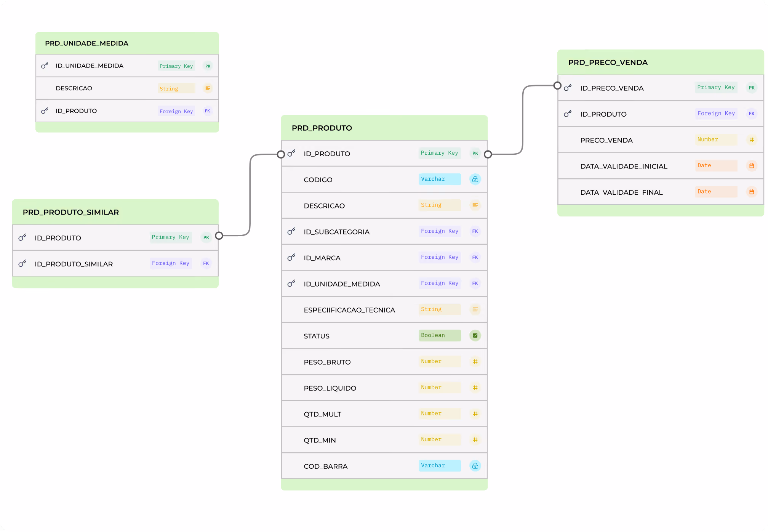Viewport: 768px width, 532px height.
Task: Click the string icon for DESCRICAO in PRD_UNIDADE_MEDIDA
Action: tap(208, 88)
